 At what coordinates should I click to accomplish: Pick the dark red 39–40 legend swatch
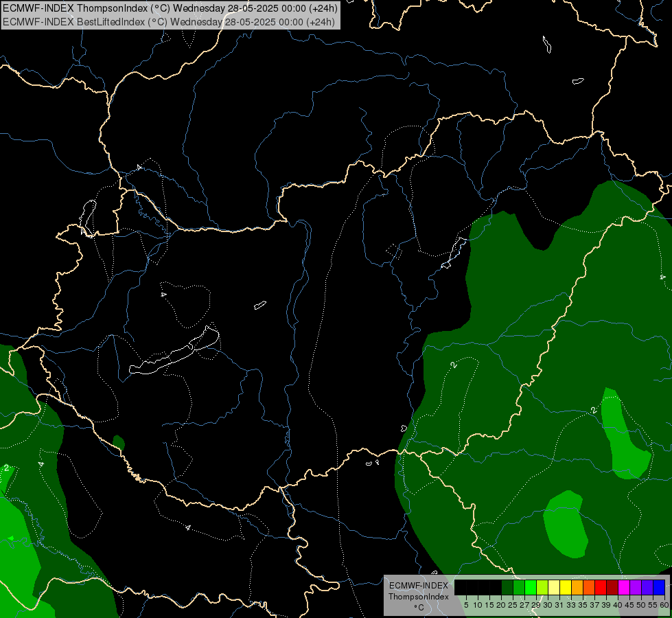pos(612,587)
